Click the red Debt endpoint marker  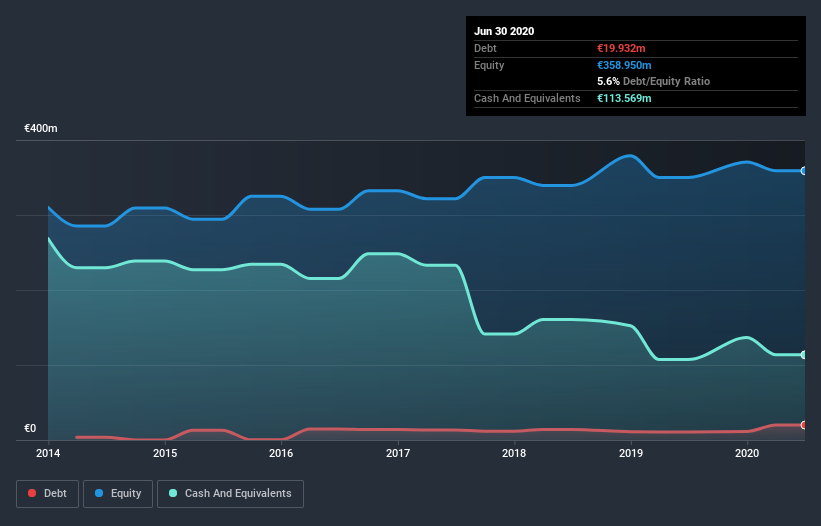(x=804, y=425)
